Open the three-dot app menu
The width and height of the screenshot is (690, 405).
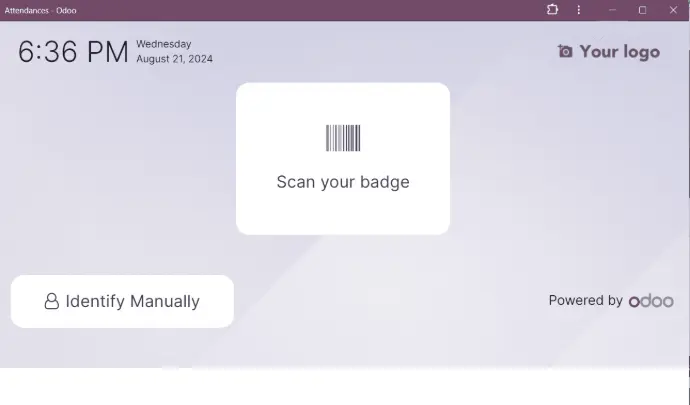[579, 10]
